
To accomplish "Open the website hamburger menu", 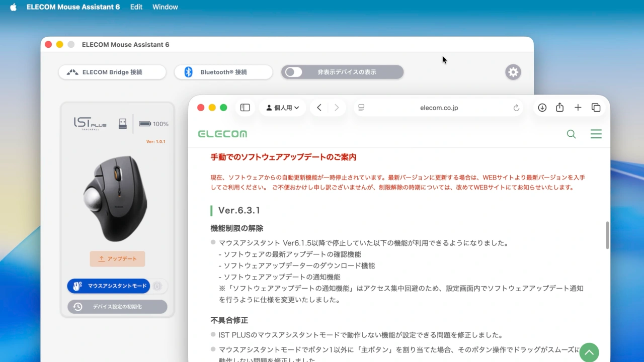I will pos(596,134).
